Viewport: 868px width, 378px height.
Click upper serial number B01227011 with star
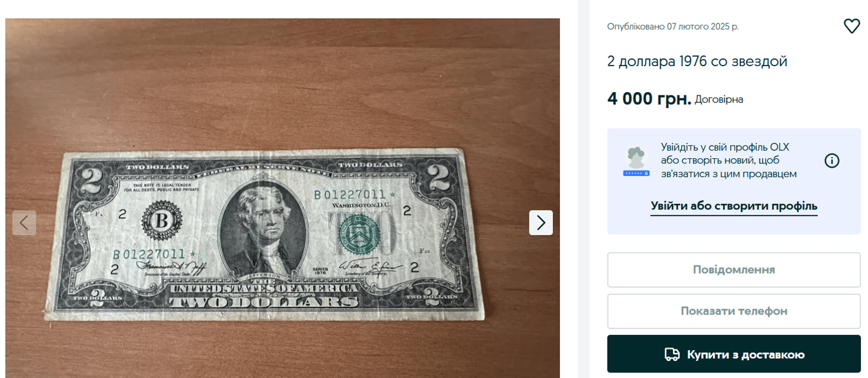click(x=355, y=194)
